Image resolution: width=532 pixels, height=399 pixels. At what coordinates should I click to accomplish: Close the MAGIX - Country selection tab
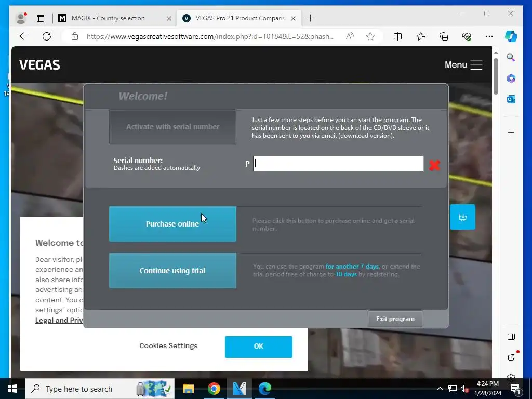click(x=169, y=18)
